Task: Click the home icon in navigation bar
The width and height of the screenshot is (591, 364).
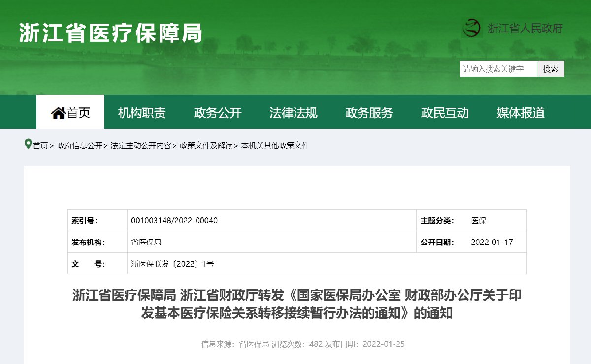Action: [58, 113]
